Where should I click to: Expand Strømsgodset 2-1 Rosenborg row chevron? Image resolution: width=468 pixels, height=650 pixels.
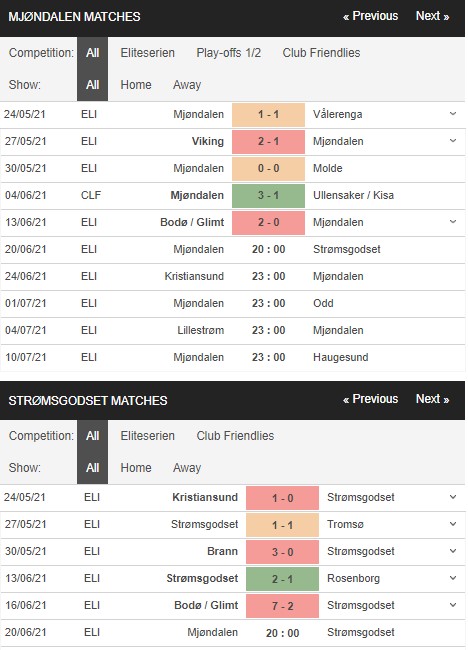click(453, 578)
